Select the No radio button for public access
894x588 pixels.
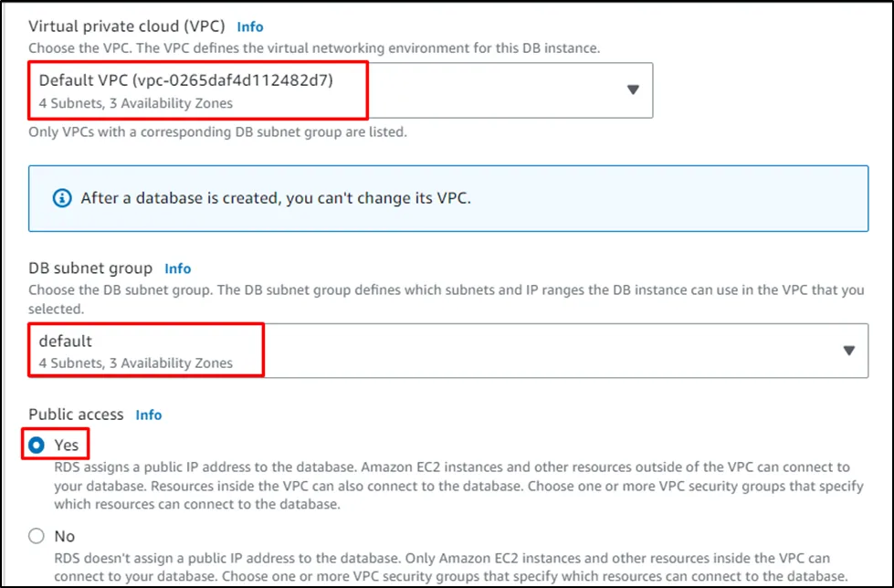(x=37, y=536)
